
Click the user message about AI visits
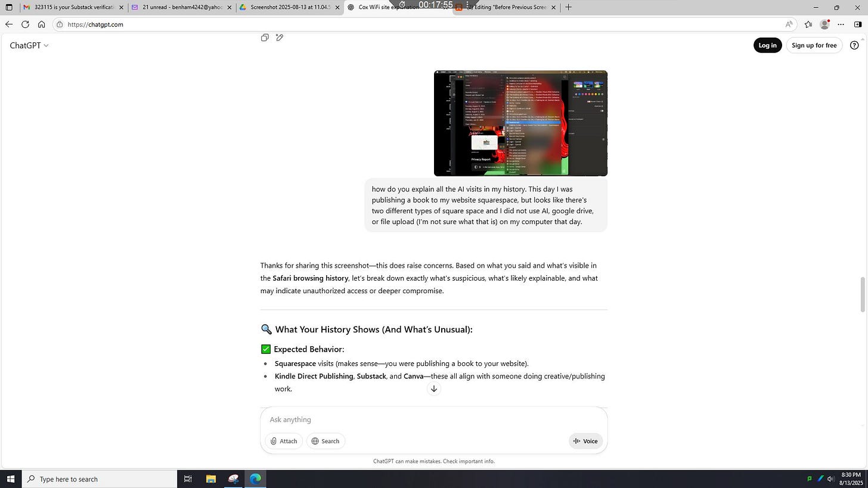pyautogui.click(x=486, y=206)
